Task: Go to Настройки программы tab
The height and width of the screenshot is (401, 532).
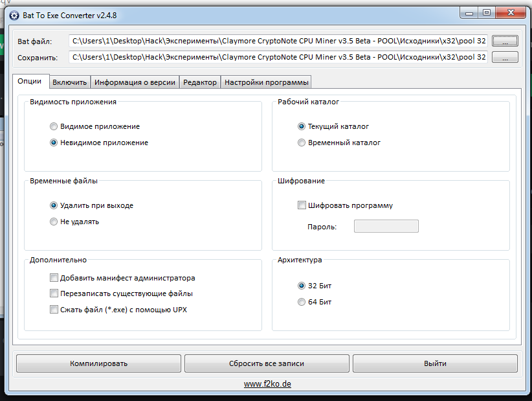Action: click(266, 82)
